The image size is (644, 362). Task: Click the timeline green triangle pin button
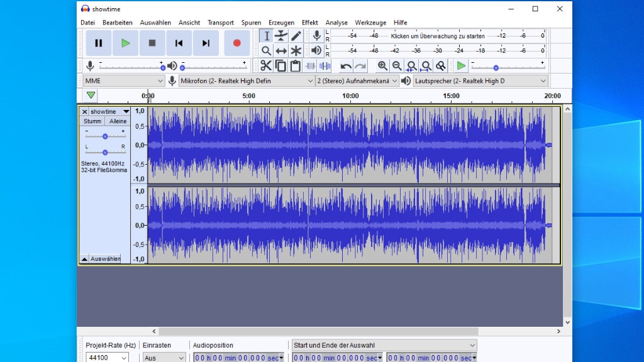tap(91, 96)
